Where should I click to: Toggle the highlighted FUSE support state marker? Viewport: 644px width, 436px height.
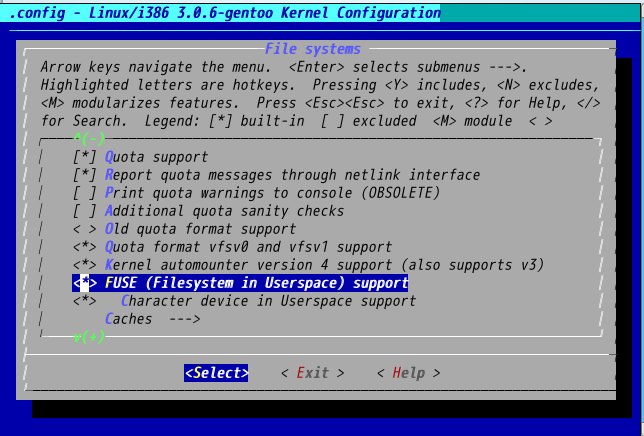(85, 283)
